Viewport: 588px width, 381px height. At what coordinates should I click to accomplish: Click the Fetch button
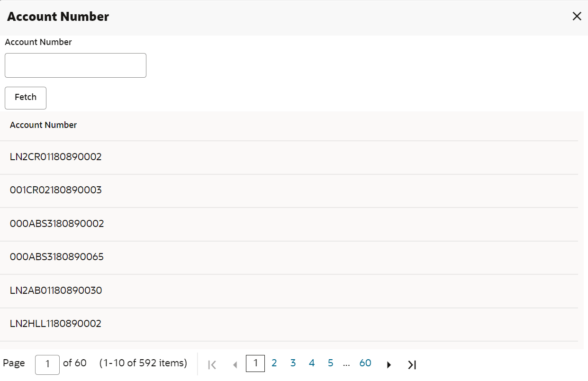[x=26, y=98]
